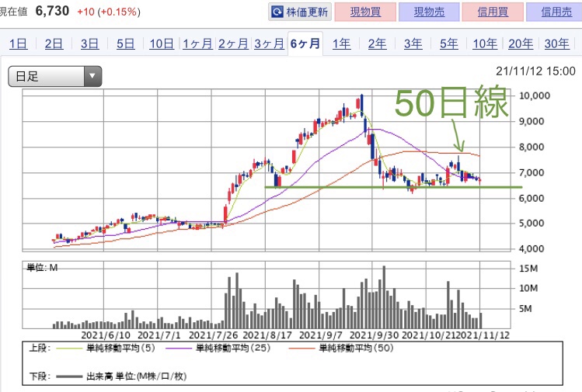582x392 pixels.
Task: Click the 2021/8/17 date axis label
Action: tap(267, 335)
